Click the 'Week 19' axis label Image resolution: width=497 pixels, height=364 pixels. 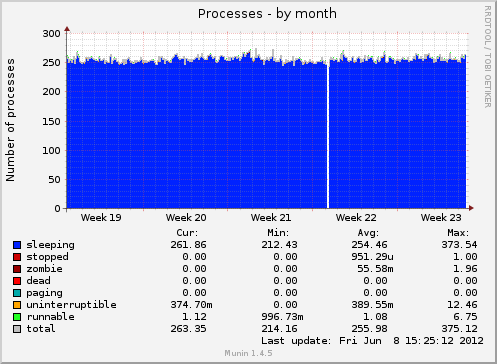tap(101, 218)
